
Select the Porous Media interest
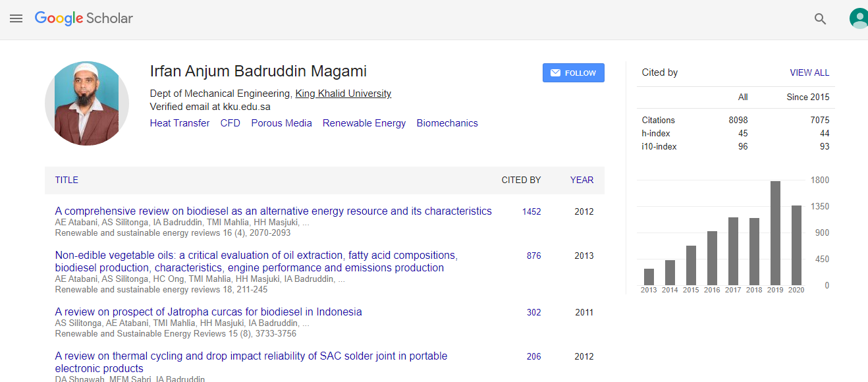(x=282, y=123)
